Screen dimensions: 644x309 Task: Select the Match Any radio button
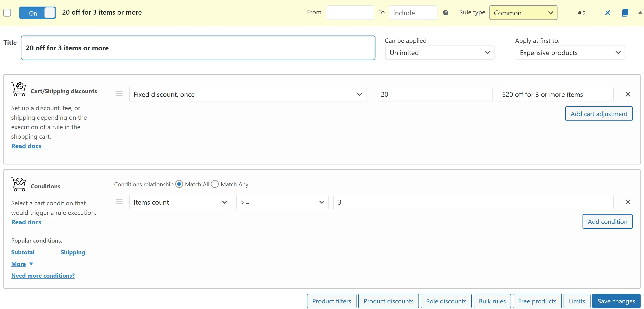click(x=215, y=184)
